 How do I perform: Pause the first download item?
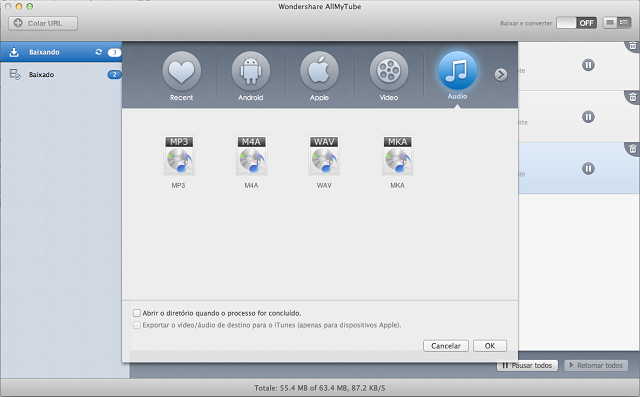(x=588, y=65)
